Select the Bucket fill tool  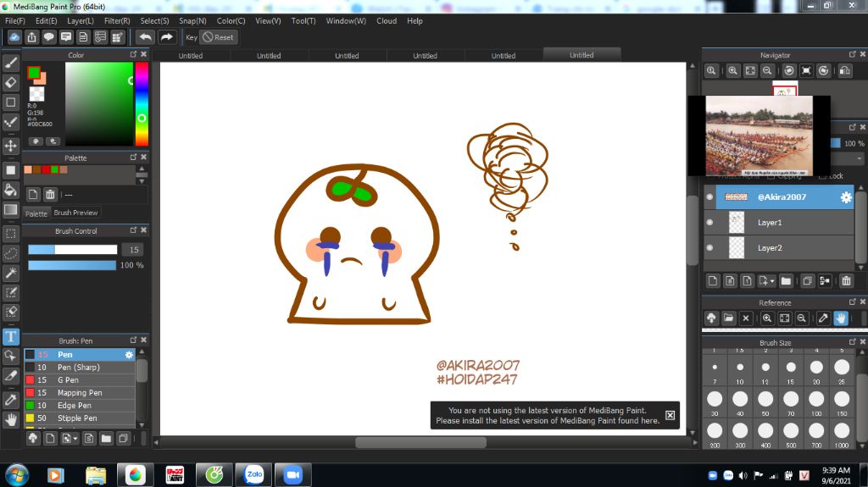(x=10, y=190)
